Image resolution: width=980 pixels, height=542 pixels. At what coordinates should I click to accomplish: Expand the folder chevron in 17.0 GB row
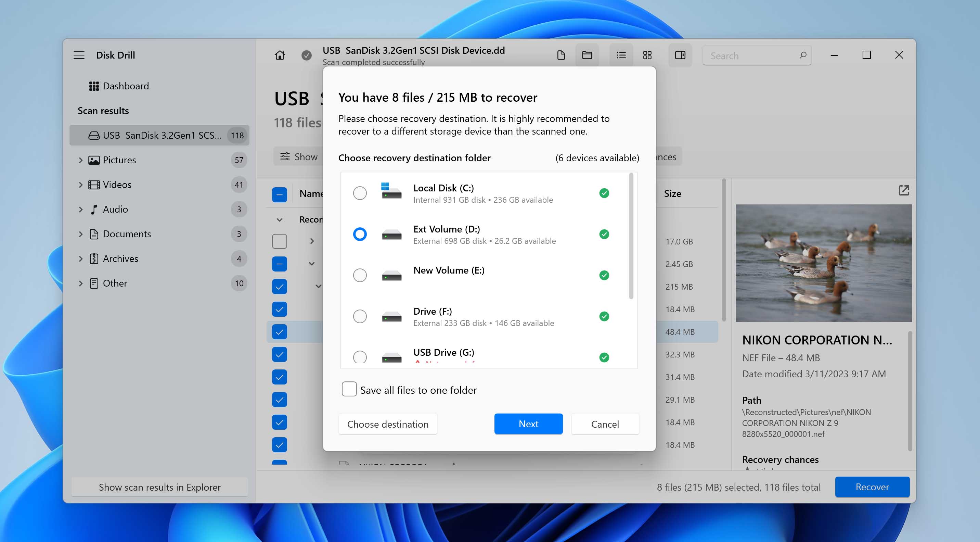312,241
